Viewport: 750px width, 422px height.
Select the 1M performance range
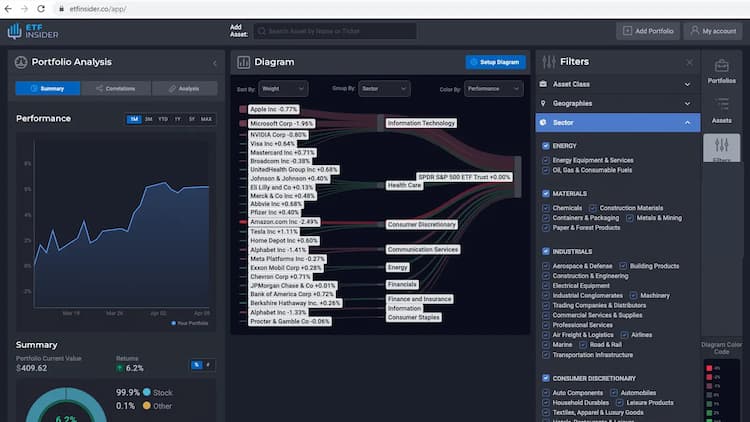134,119
